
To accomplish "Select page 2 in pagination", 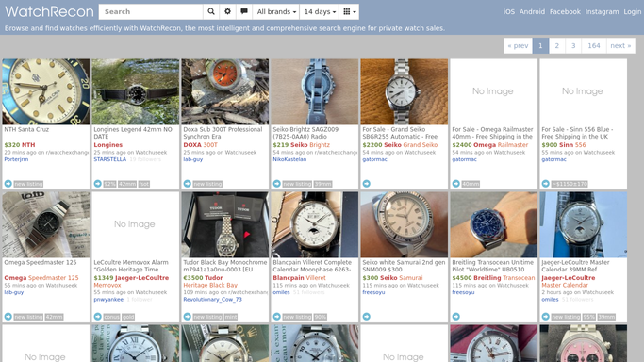I will coord(557,45).
